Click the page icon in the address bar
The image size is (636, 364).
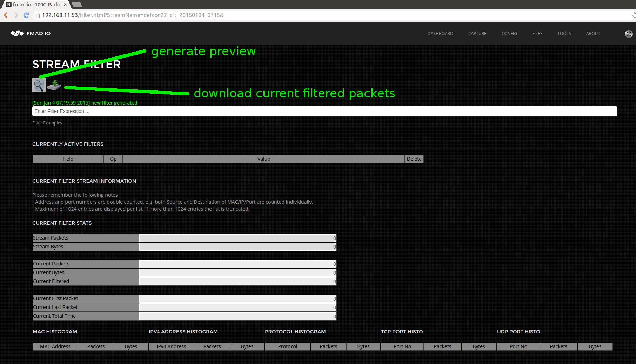37,15
